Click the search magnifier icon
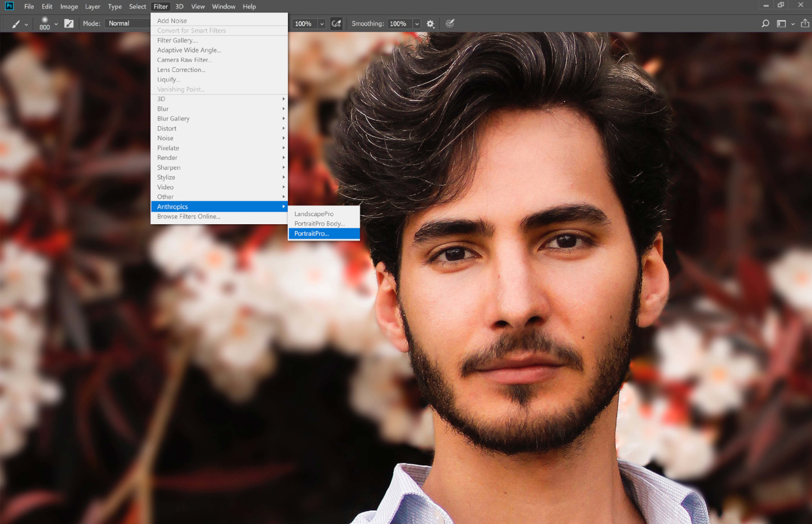This screenshot has height=524, width=812. tap(765, 24)
